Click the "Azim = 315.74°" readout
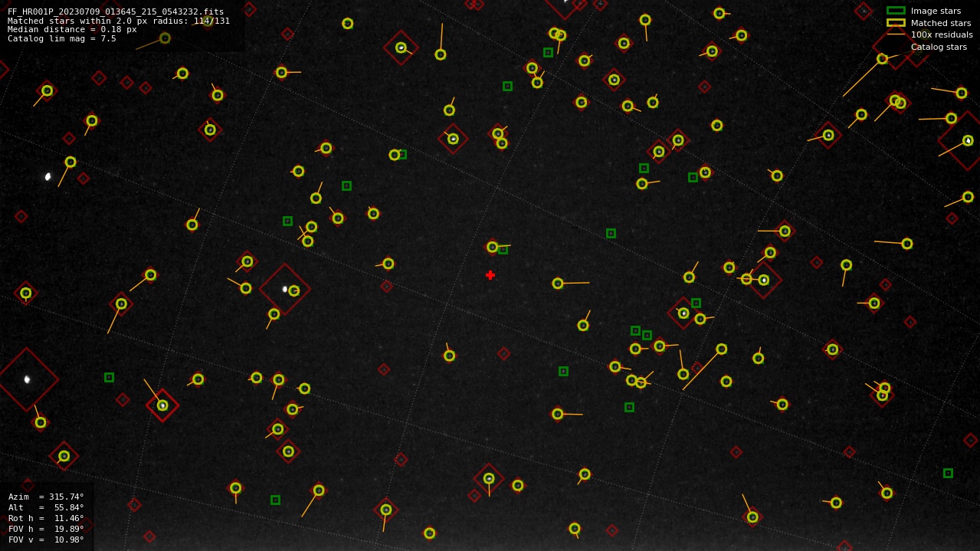 click(x=46, y=497)
